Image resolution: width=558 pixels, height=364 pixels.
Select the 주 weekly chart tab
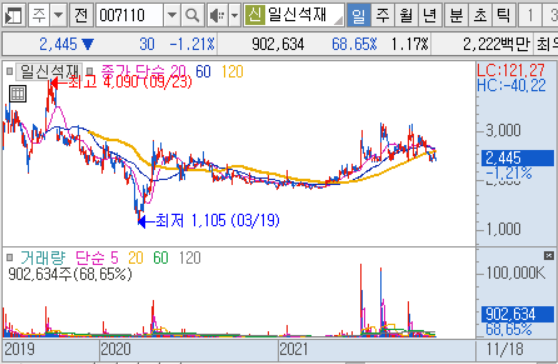[x=383, y=15]
